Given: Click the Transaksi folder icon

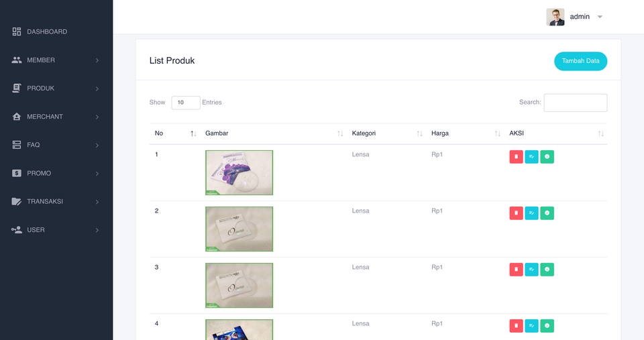Looking at the screenshot, I should point(16,202).
